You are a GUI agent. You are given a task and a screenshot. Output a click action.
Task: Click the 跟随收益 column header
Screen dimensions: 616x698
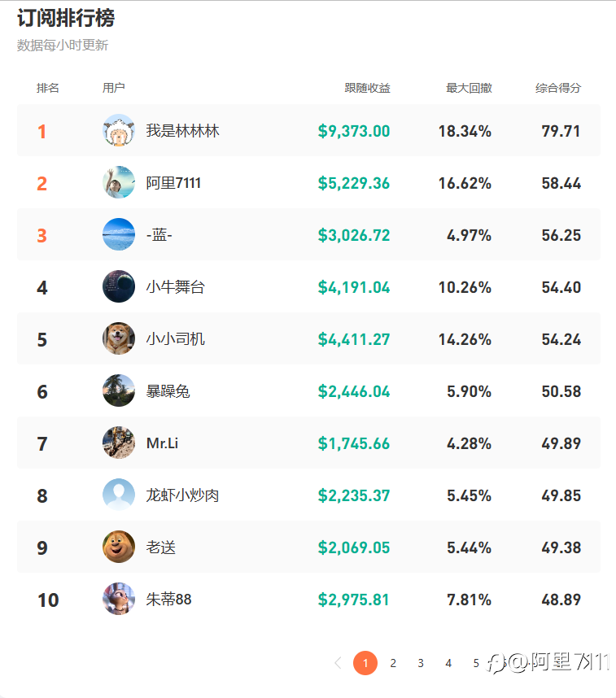(x=367, y=88)
